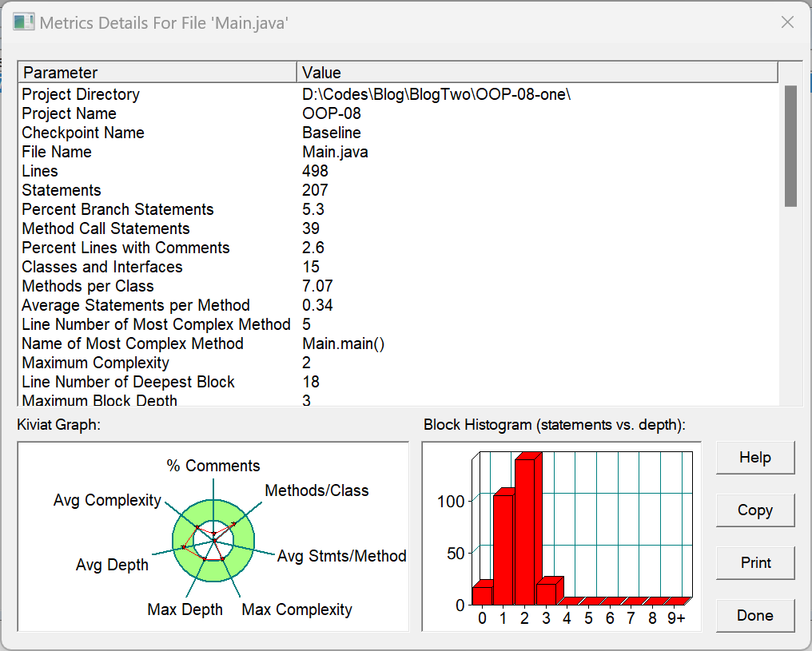812x651 pixels.
Task: Select Average Statements per Method row
Action: (398, 305)
